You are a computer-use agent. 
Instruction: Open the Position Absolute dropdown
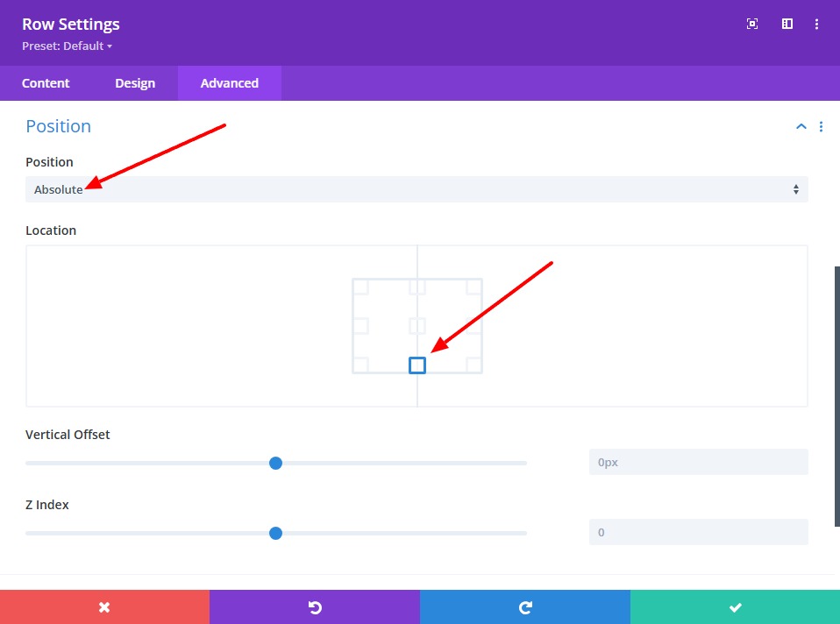416,189
